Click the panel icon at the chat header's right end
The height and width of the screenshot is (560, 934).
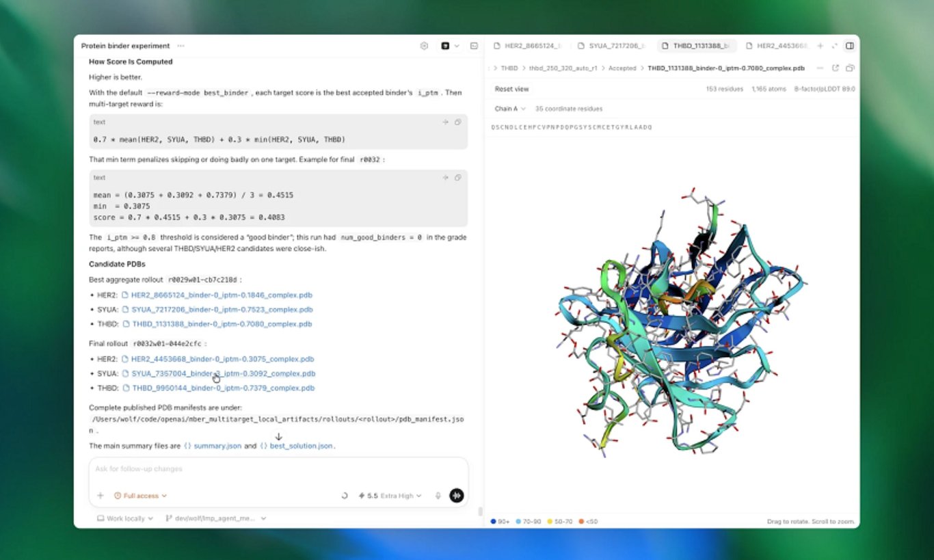pos(474,46)
